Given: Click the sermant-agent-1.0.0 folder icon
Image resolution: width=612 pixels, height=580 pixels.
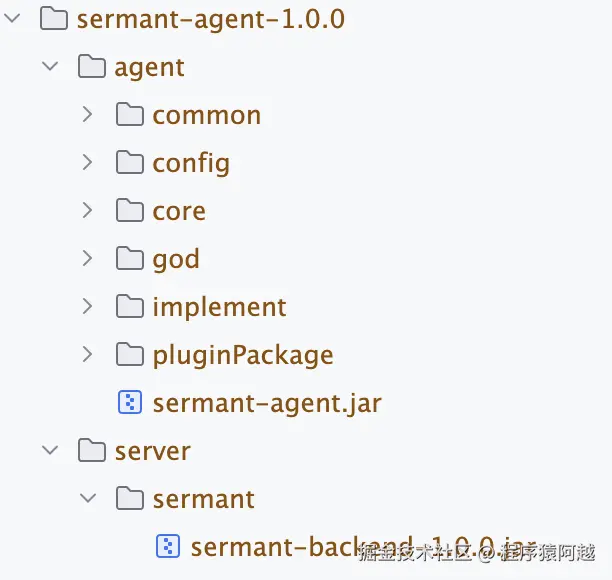Looking at the screenshot, I should tap(54, 19).
